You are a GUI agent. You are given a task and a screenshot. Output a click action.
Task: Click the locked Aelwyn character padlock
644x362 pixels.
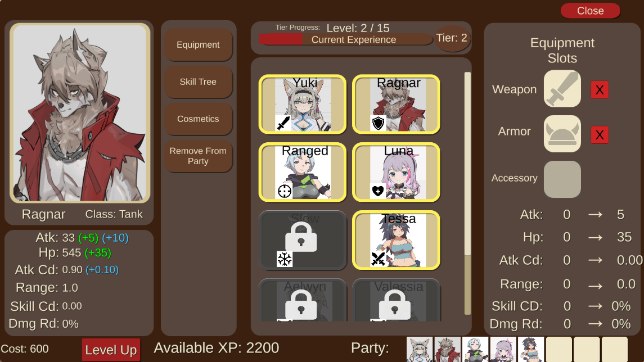(x=301, y=304)
